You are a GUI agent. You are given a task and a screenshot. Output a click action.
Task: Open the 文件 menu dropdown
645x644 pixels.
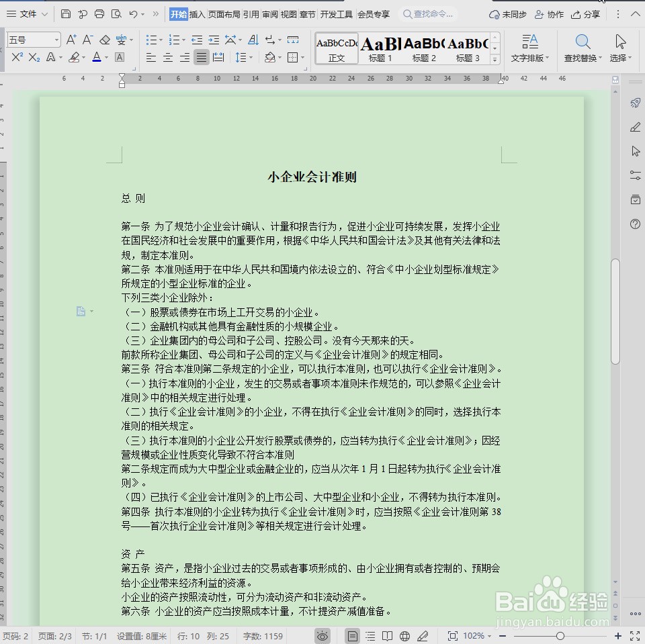tap(28, 14)
